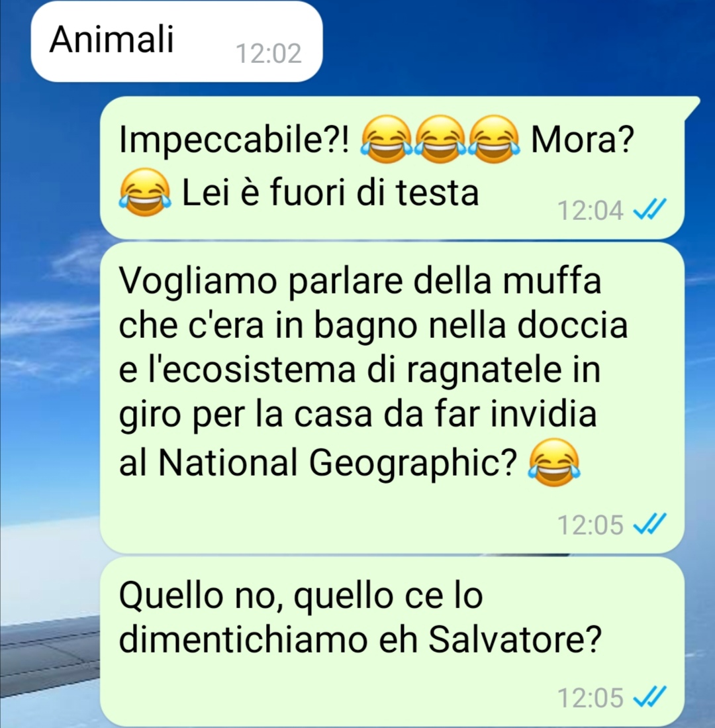The image size is (715, 728).
Task: Click read checkmarks on the muffa message
Action: pos(649,524)
